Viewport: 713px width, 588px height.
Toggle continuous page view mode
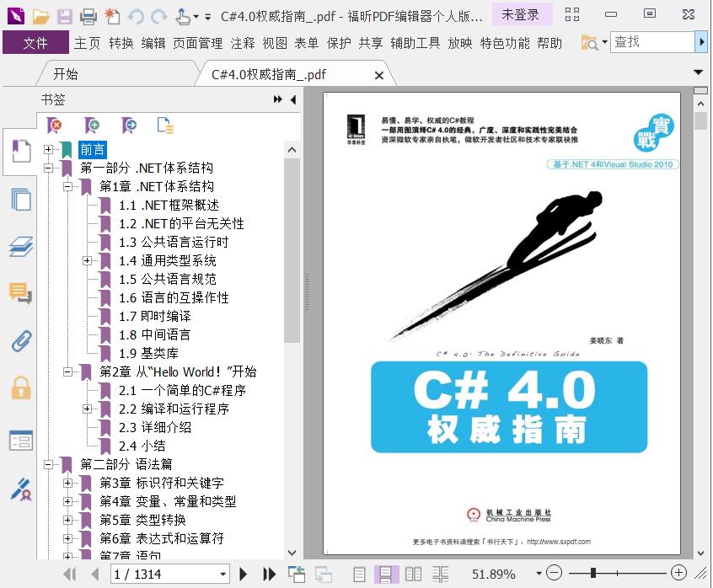[x=386, y=575]
